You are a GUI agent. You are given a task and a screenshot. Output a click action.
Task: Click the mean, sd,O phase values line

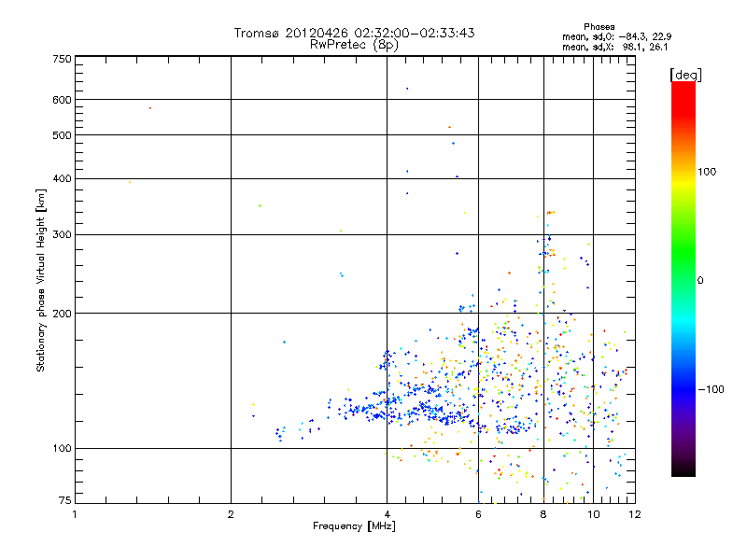(x=617, y=36)
